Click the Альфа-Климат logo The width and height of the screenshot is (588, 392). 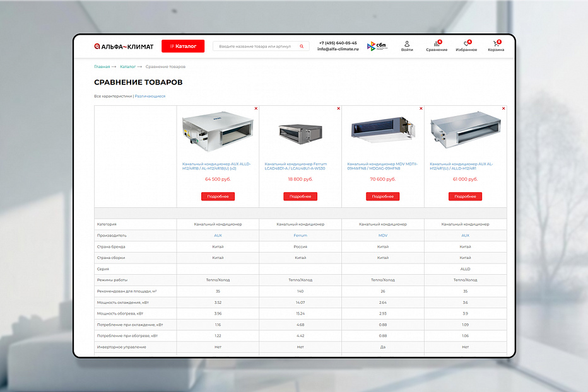(x=124, y=47)
